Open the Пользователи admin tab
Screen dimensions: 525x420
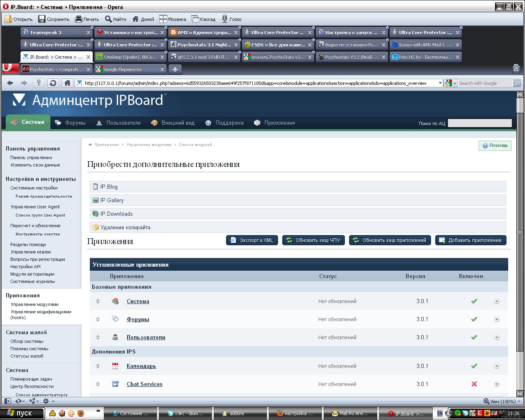(x=119, y=123)
